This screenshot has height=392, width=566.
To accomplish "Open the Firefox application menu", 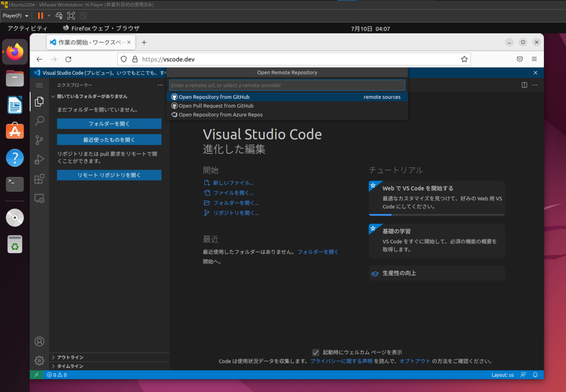I will pyautogui.click(x=534, y=59).
